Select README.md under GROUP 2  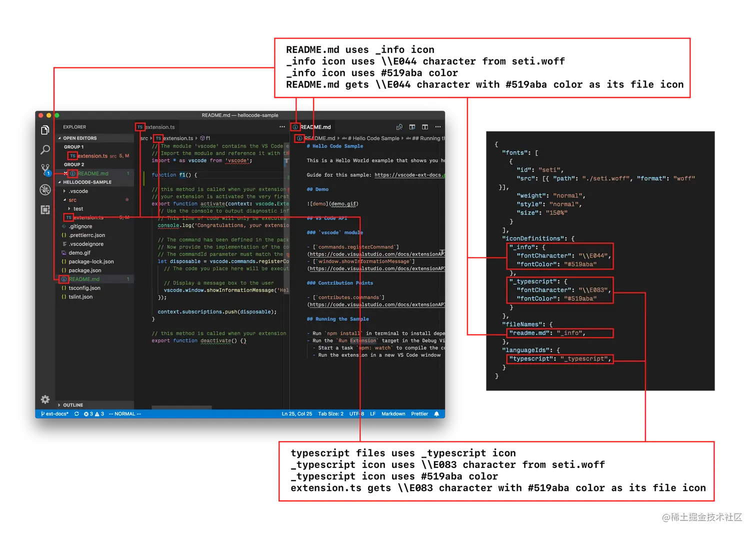click(x=95, y=173)
